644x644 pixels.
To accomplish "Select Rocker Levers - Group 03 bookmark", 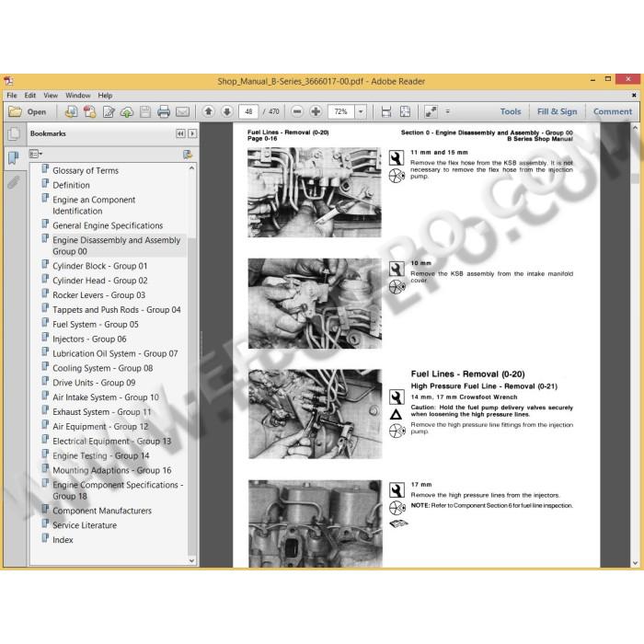I will click(99, 295).
